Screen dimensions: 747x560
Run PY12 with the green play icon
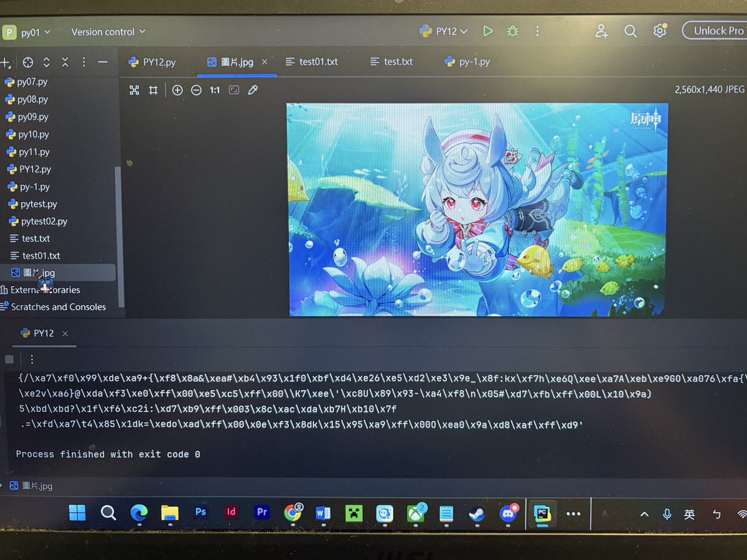(488, 31)
